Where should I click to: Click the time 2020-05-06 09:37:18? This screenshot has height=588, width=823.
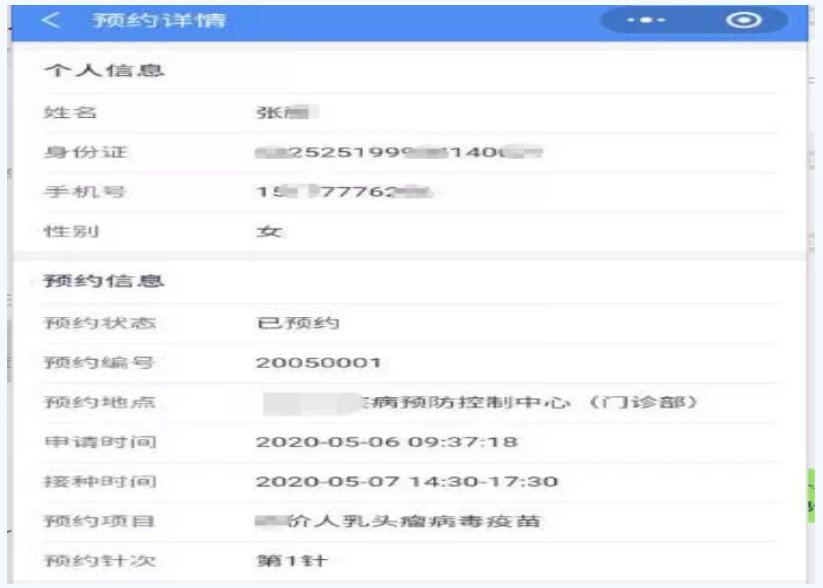(x=387, y=442)
